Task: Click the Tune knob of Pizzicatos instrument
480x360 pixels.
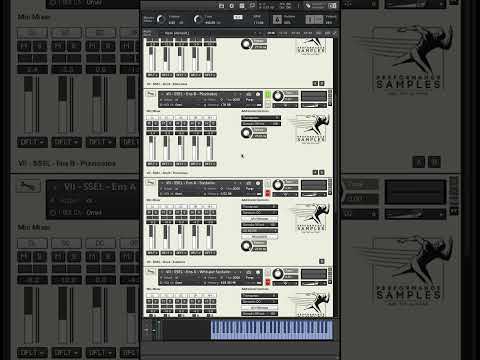Action: (278, 96)
